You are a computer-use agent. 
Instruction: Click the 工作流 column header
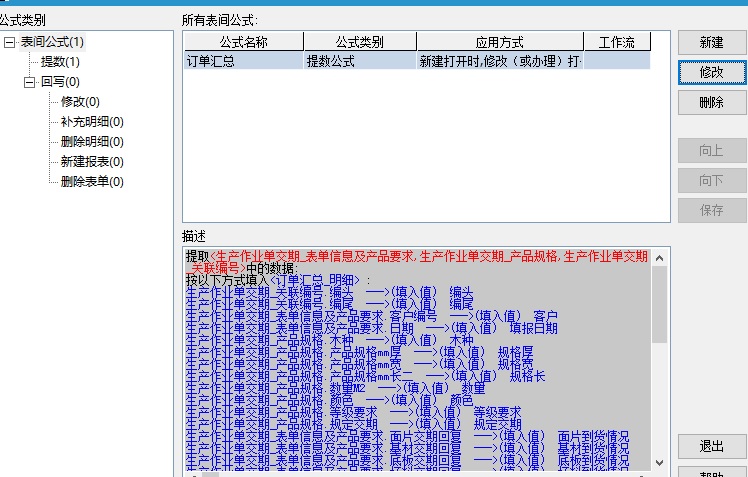(616, 42)
